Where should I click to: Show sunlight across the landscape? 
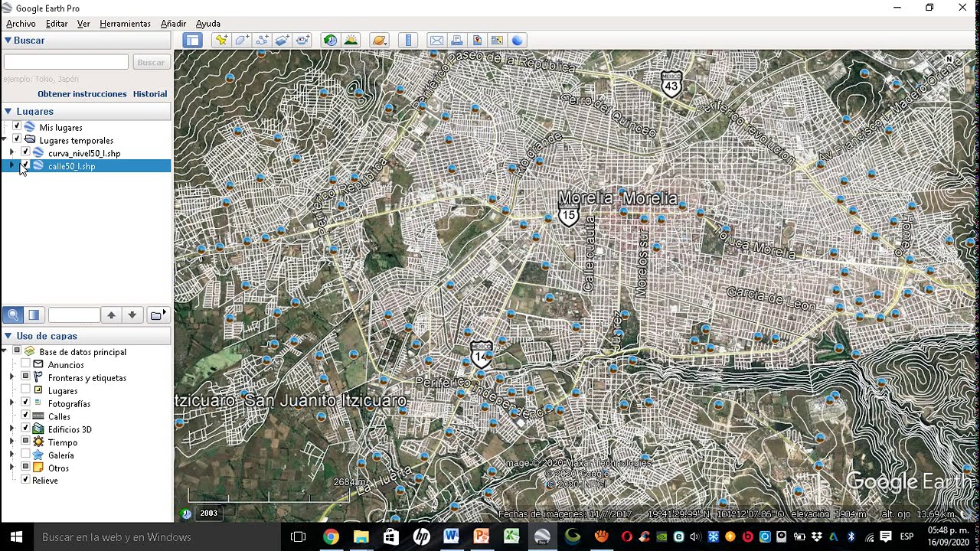[351, 40]
